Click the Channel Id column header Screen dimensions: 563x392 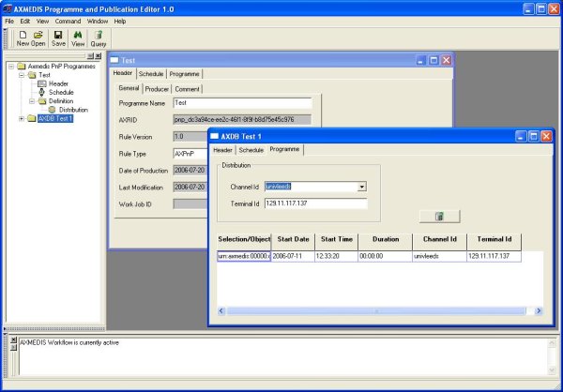(x=440, y=239)
